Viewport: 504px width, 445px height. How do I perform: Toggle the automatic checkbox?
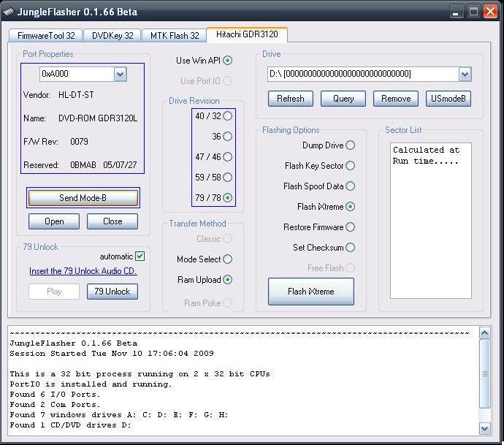pos(140,256)
